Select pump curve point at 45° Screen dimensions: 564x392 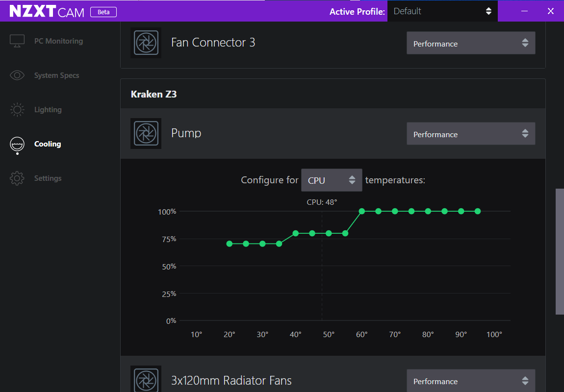coord(312,233)
